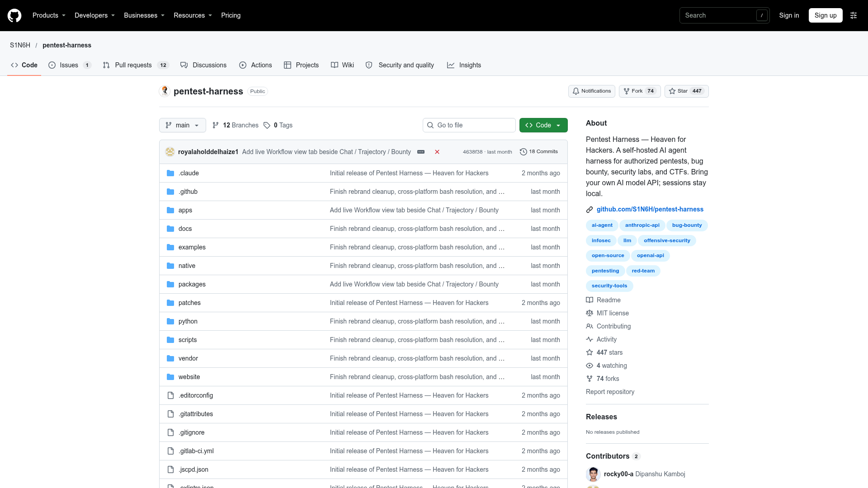Open the Report repository link
Screen dimensions: 868x488
[610, 392]
